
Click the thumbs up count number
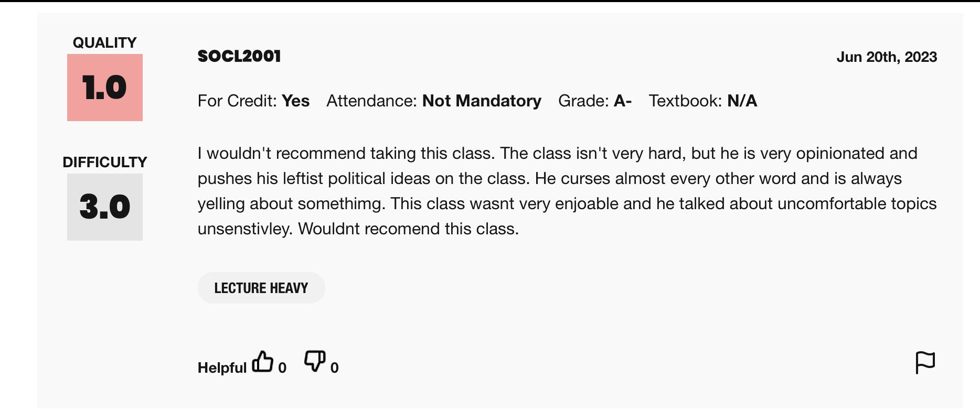tap(282, 368)
